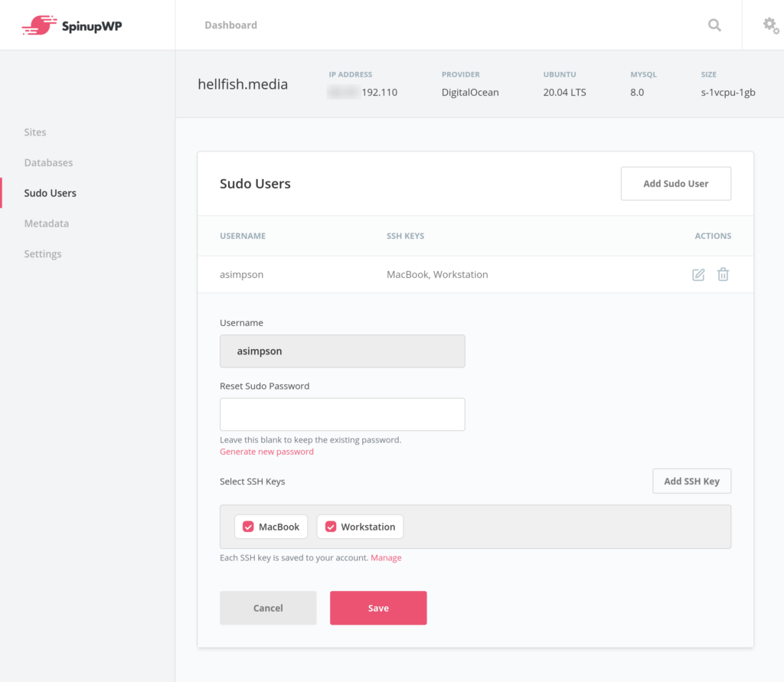Select Sudo Users in the sidebar
This screenshot has width=784, height=682.
pos(50,193)
